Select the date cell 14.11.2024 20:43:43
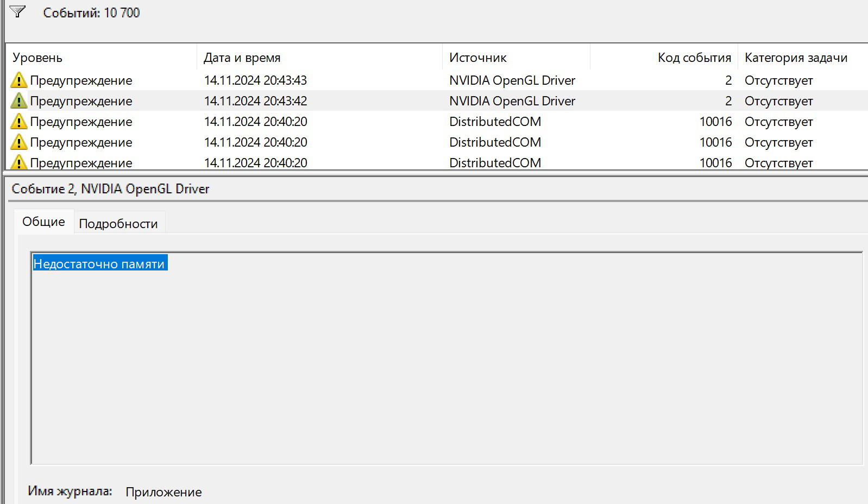This screenshot has height=504, width=868. point(255,80)
